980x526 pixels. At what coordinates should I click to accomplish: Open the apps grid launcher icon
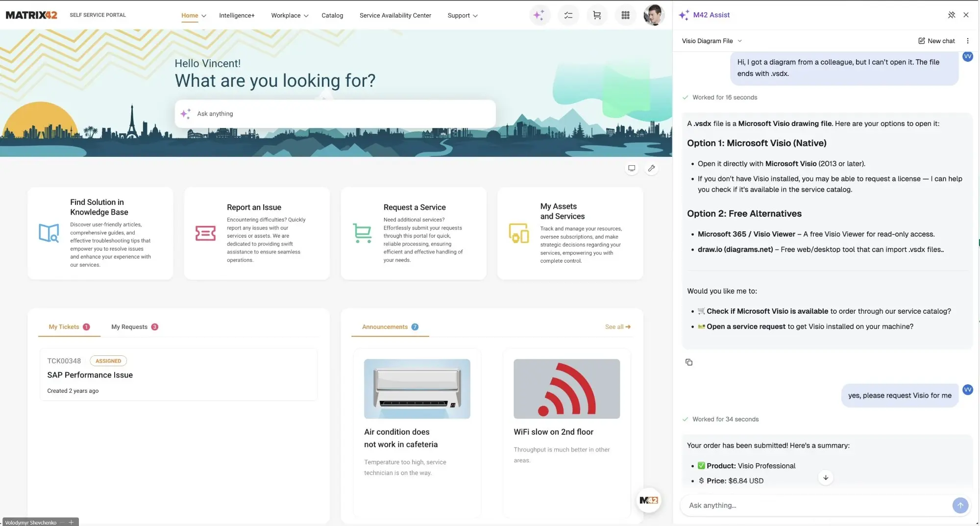[625, 15]
